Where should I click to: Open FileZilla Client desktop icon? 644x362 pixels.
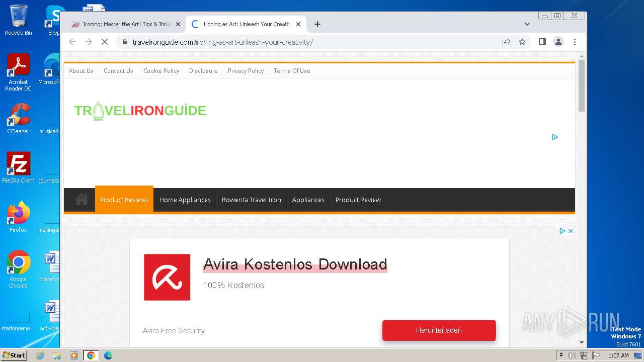click(x=18, y=168)
